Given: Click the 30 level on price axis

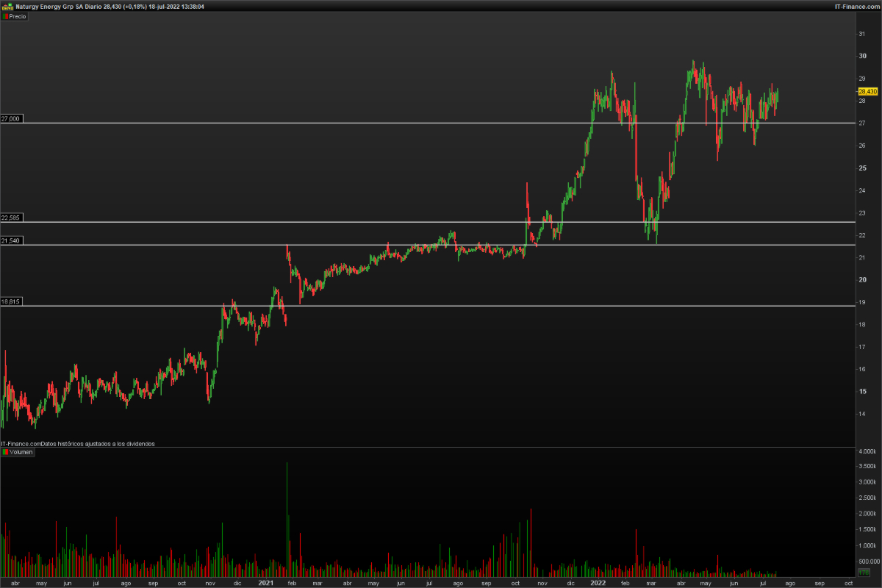Looking at the screenshot, I should (862, 56).
